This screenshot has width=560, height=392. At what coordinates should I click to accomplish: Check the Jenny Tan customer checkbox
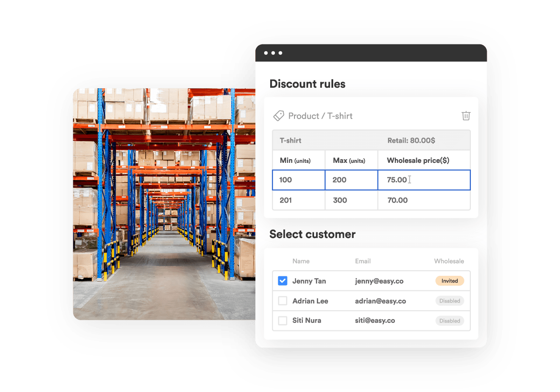tap(282, 281)
